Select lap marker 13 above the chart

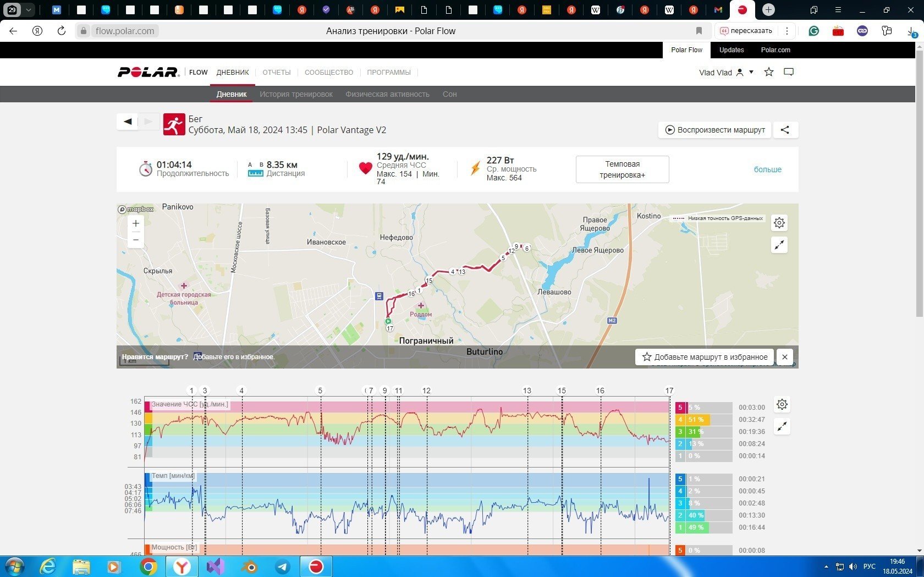point(527,391)
